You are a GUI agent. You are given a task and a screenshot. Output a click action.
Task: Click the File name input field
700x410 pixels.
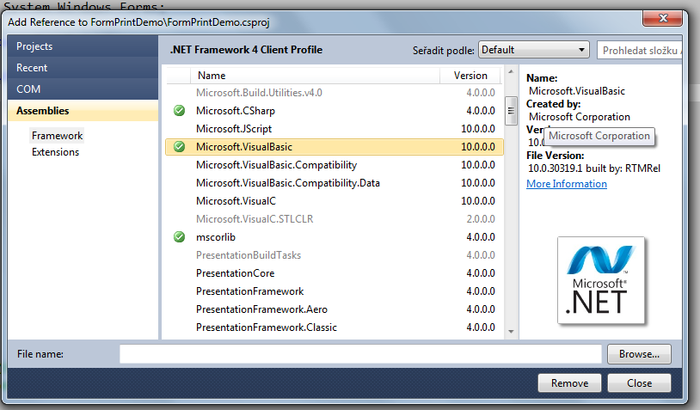click(x=360, y=354)
